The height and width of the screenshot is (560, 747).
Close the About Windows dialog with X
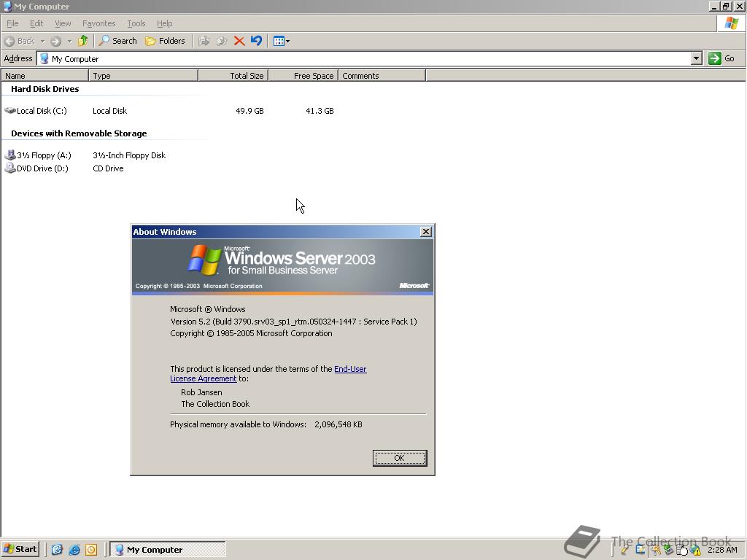coord(426,232)
